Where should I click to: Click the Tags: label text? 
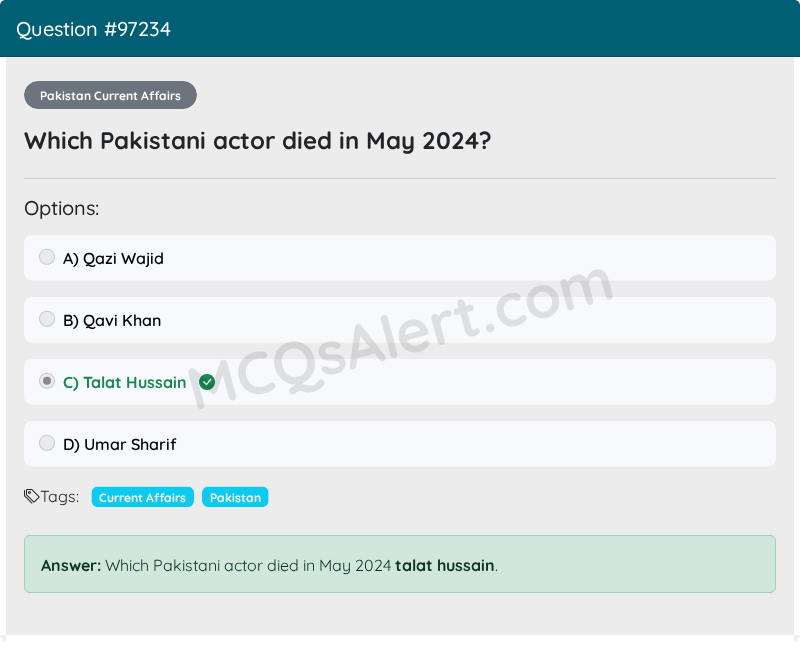[60, 497]
